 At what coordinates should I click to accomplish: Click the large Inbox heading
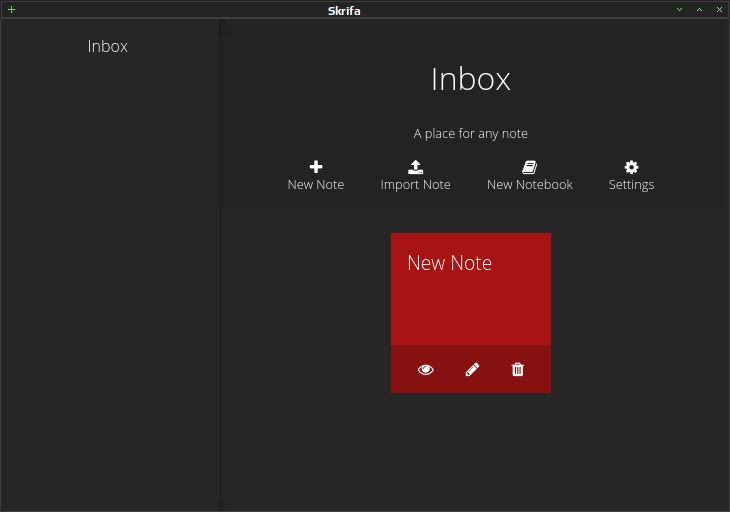[471, 79]
